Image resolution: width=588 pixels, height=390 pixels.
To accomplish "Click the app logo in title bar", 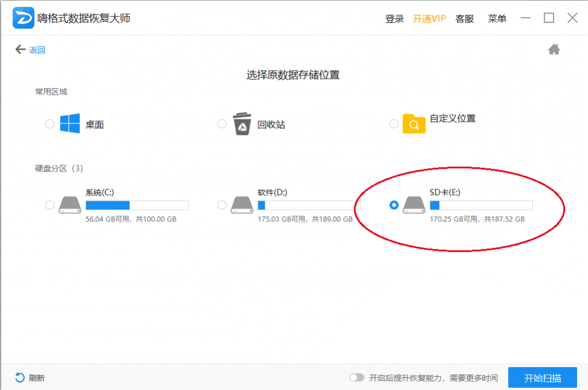I will pyautogui.click(x=23, y=18).
